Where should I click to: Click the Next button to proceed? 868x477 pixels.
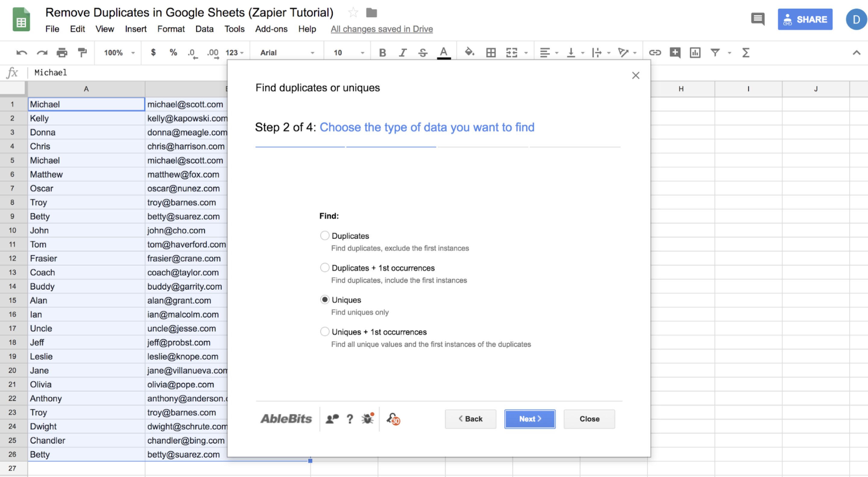click(530, 418)
